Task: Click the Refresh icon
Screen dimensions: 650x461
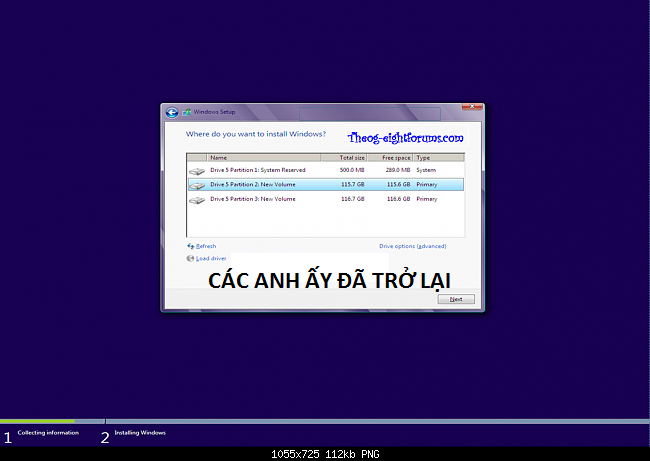Action: tap(190, 246)
